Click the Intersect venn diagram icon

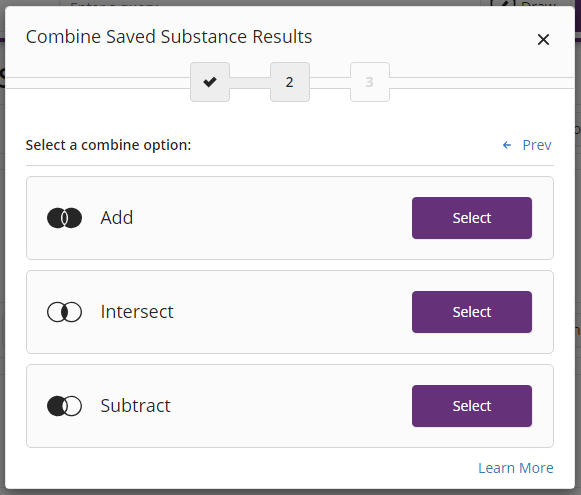(x=64, y=312)
